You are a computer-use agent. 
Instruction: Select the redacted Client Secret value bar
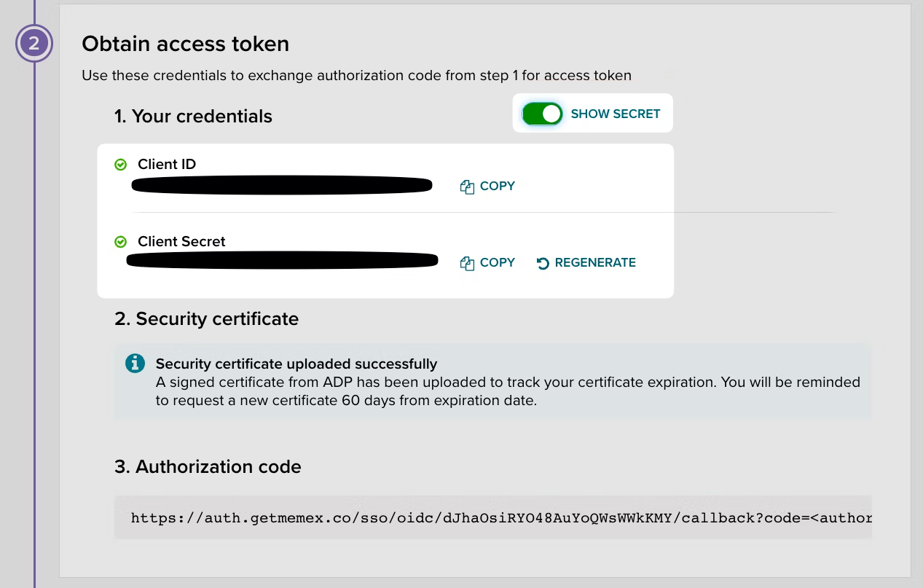[x=283, y=260]
